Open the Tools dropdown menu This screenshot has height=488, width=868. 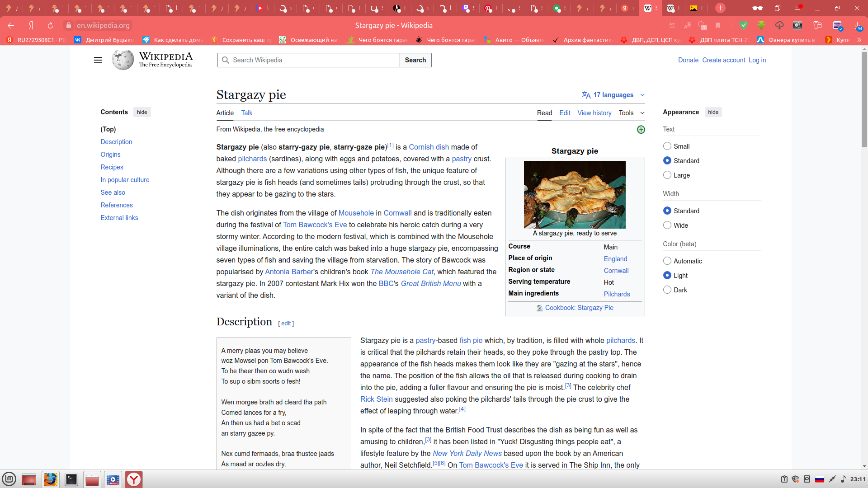631,113
